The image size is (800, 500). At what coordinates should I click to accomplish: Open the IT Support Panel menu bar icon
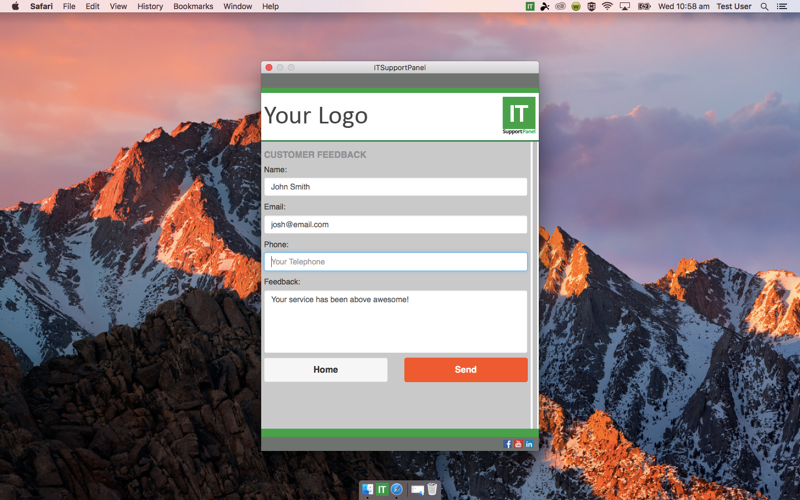point(530,6)
